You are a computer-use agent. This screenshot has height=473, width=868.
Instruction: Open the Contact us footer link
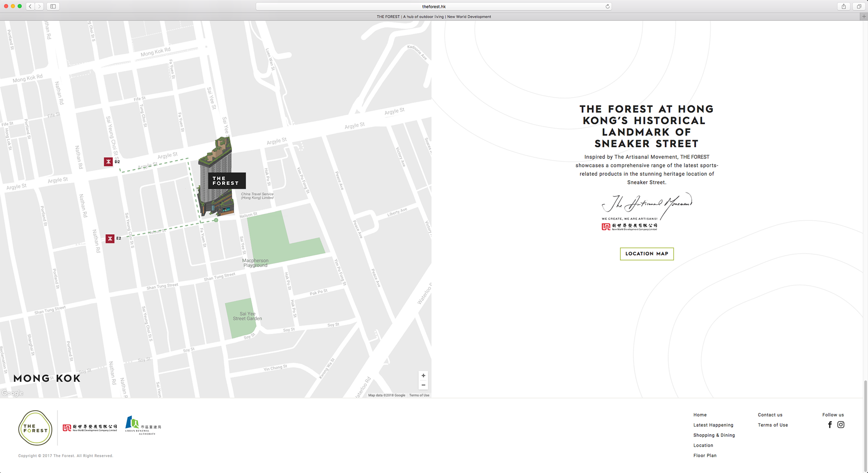tap(770, 415)
